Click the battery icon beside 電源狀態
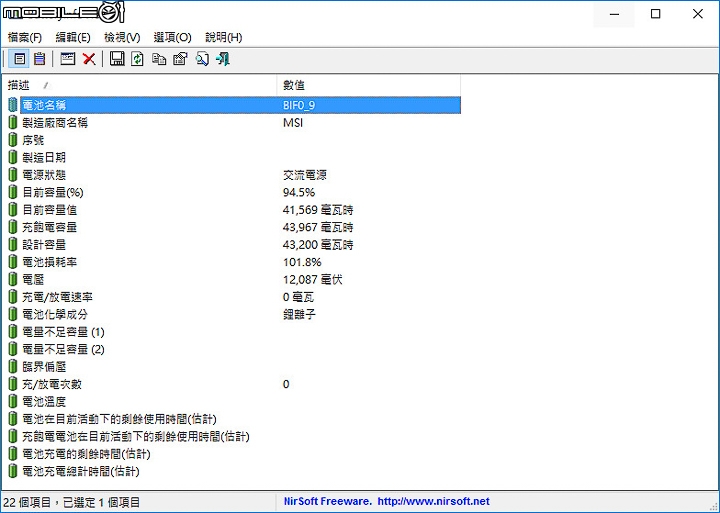Screen dimensions: 720x513 pyautogui.click(x=13, y=175)
